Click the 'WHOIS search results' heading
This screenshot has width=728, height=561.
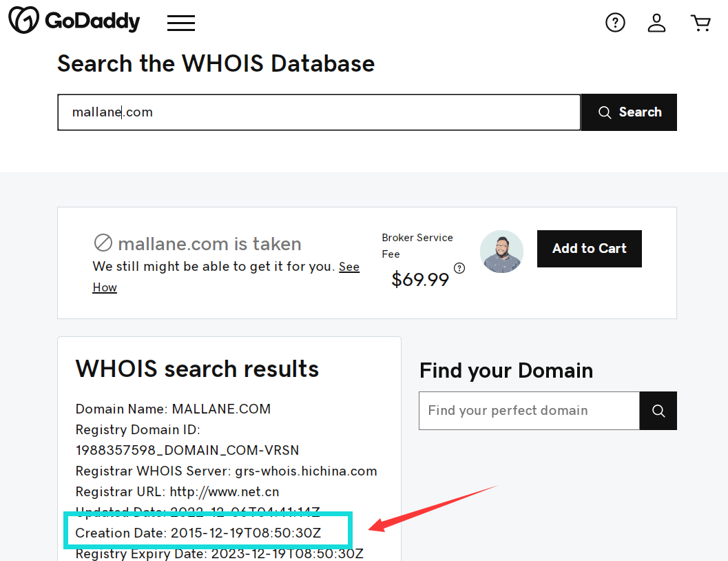pyautogui.click(x=197, y=369)
